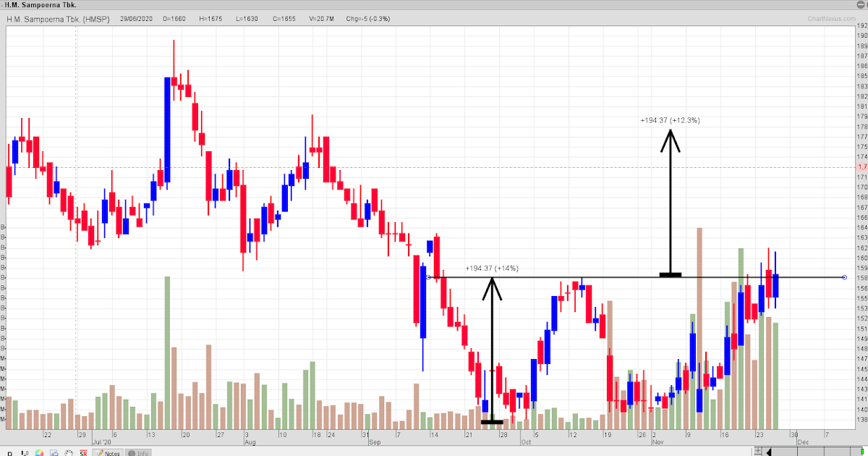Click the highlighted price label on right axis

(x=860, y=167)
